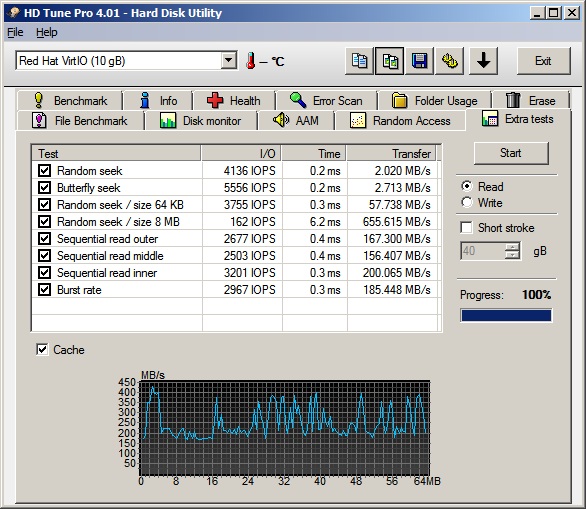This screenshot has height=509, width=586.
Task: Open the Random Access tab
Action: [401, 121]
